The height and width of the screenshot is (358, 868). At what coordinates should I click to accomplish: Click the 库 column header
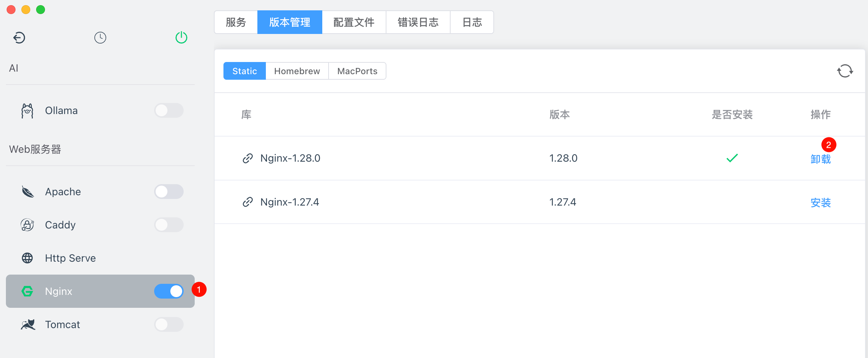point(246,114)
